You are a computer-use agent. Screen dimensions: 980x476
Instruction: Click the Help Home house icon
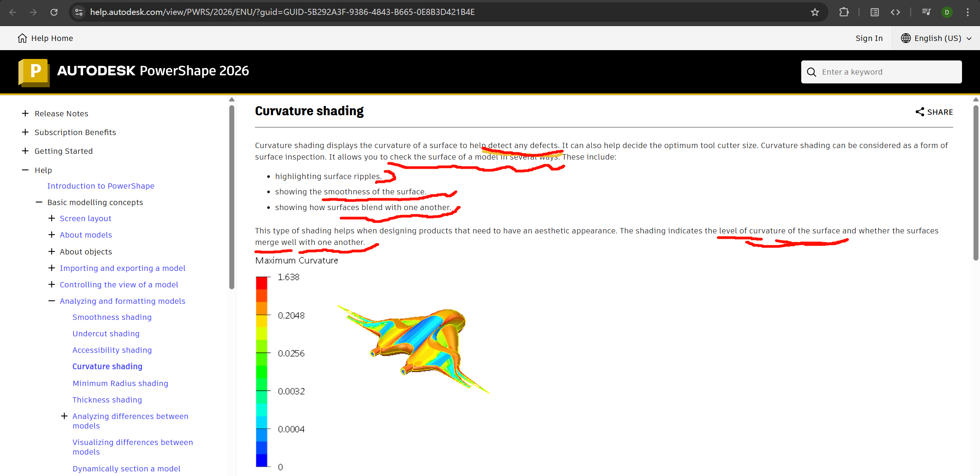click(22, 38)
